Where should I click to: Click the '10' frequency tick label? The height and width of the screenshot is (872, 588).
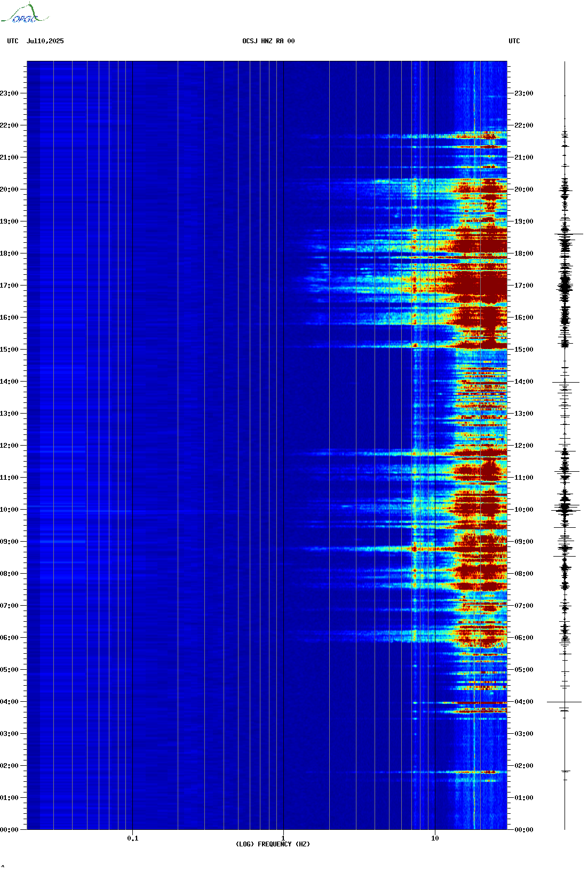tap(435, 838)
